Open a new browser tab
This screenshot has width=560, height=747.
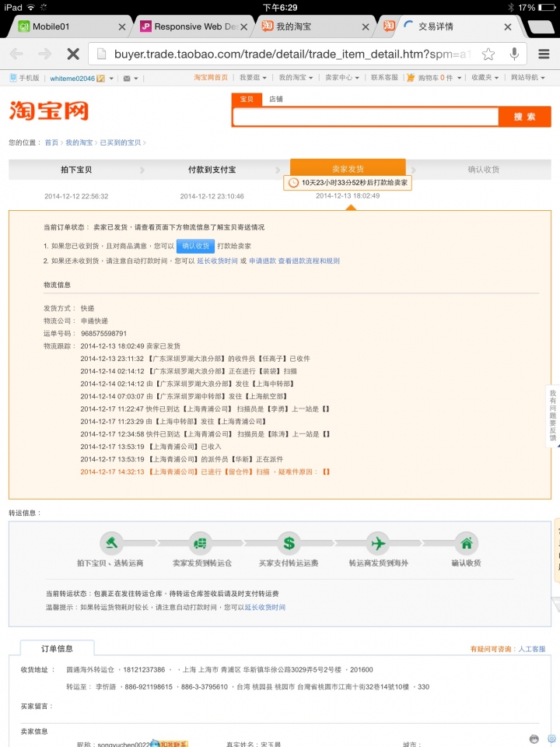541,27
